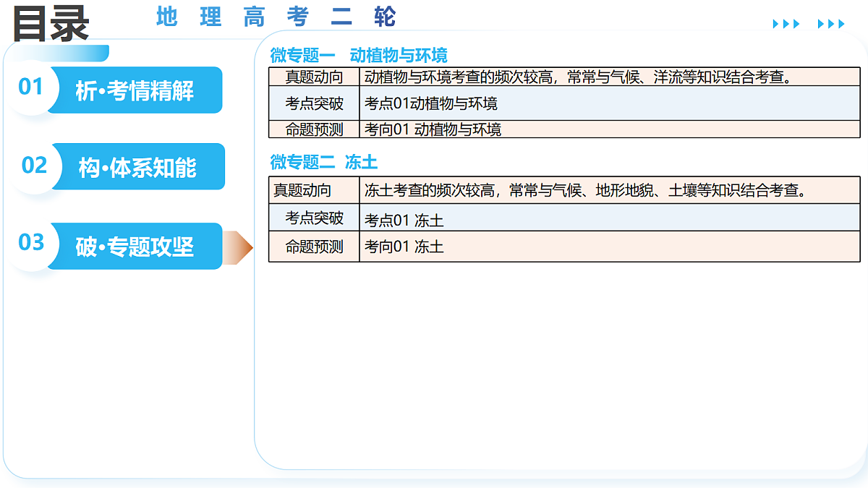Select the 构•体系知能 section button
Image resolution: width=868 pixels, height=488 pixels.
pyautogui.click(x=137, y=167)
